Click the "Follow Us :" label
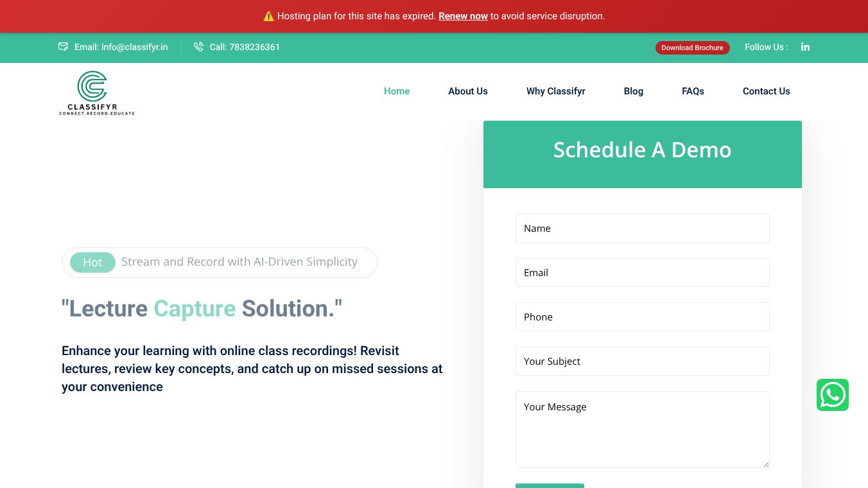 pos(767,47)
